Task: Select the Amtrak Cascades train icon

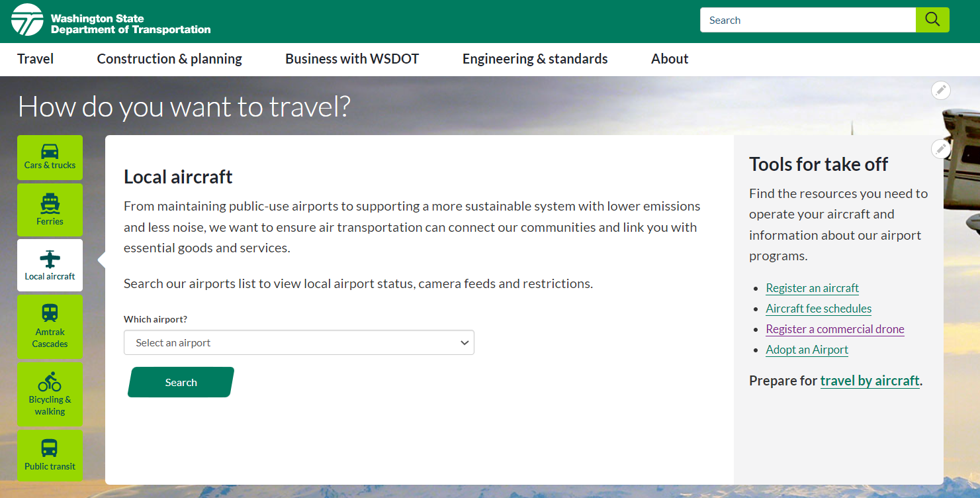Action: coord(50,313)
